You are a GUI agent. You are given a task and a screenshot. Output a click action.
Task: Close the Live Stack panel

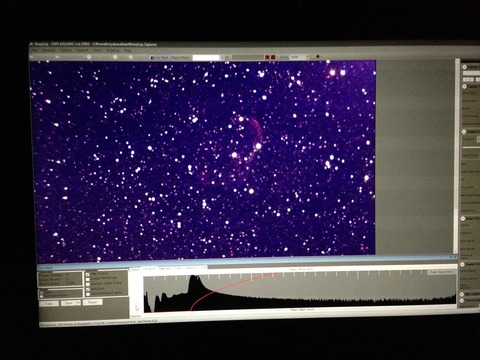coord(455,257)
